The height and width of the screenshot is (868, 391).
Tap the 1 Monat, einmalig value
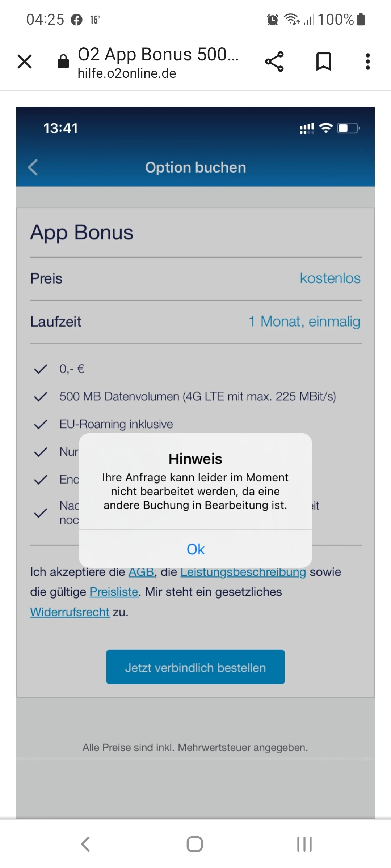click(304, 322)
